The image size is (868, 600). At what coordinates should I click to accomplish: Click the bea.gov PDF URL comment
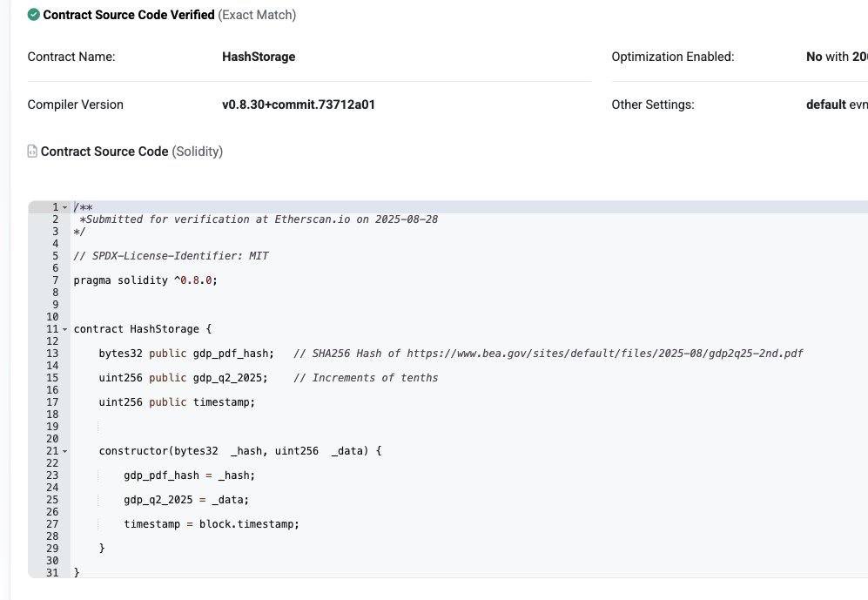pyautogui.click(x=548, y=354)
